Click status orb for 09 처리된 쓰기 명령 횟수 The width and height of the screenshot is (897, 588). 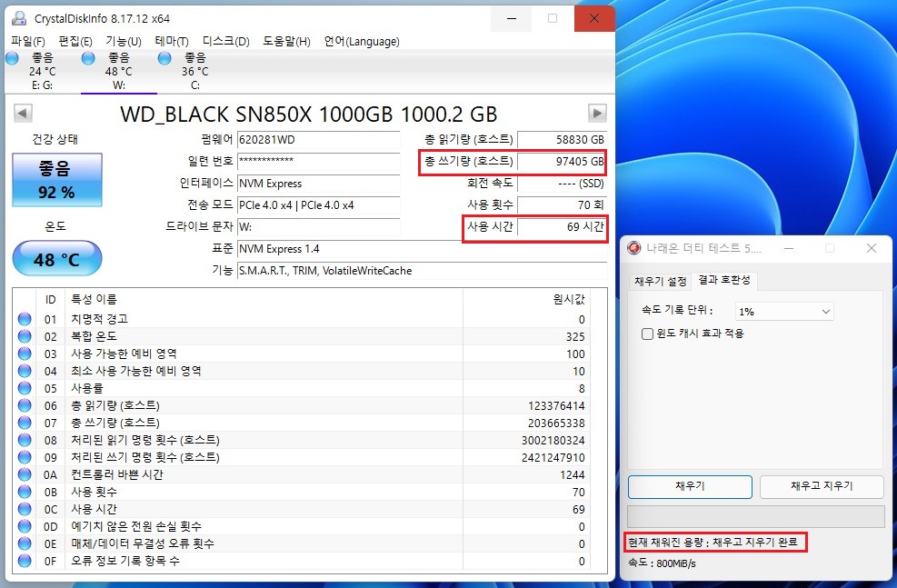25,457
